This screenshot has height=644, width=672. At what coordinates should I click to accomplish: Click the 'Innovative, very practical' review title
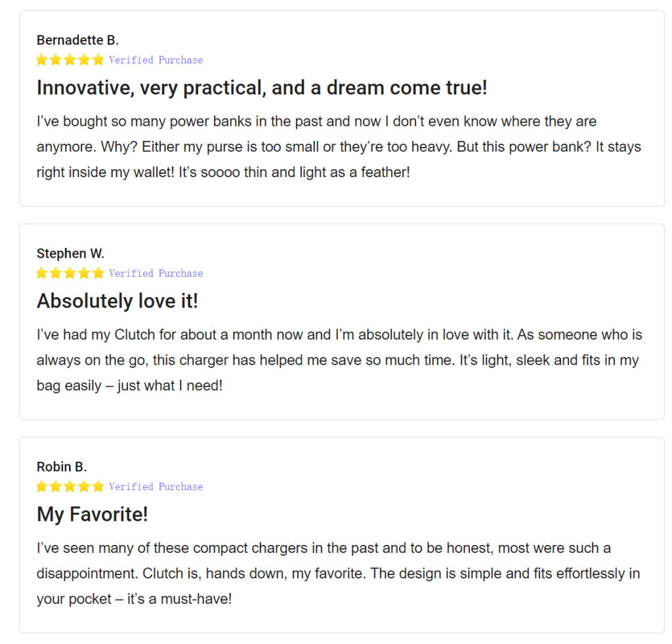point(262,88)
